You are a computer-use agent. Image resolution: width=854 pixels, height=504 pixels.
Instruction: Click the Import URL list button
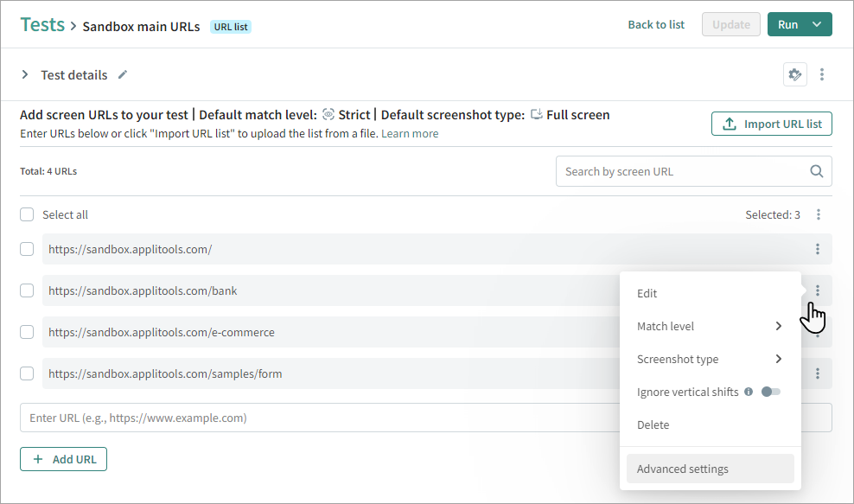(x=772, y=124)
